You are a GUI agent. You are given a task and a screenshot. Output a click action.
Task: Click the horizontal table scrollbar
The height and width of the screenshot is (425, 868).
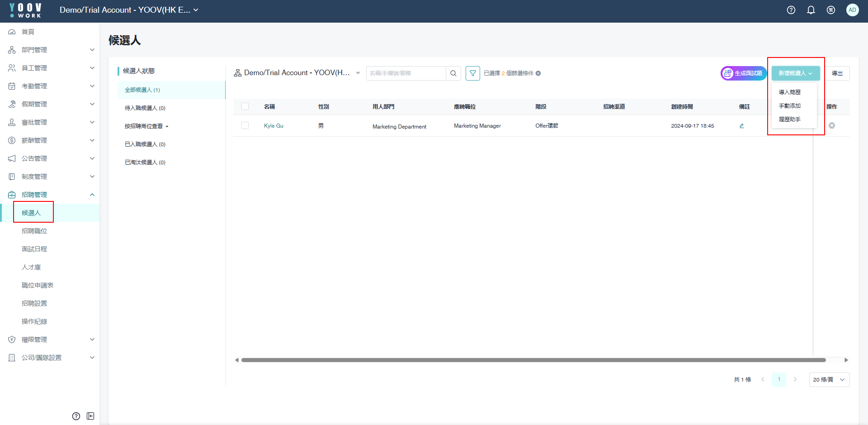[x=533, y=360]
